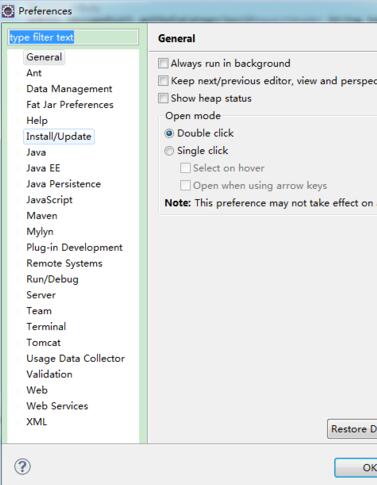Confirm with the OK button
The height and width of the screenshot is (485, 377).
click(x=356, y=468)
